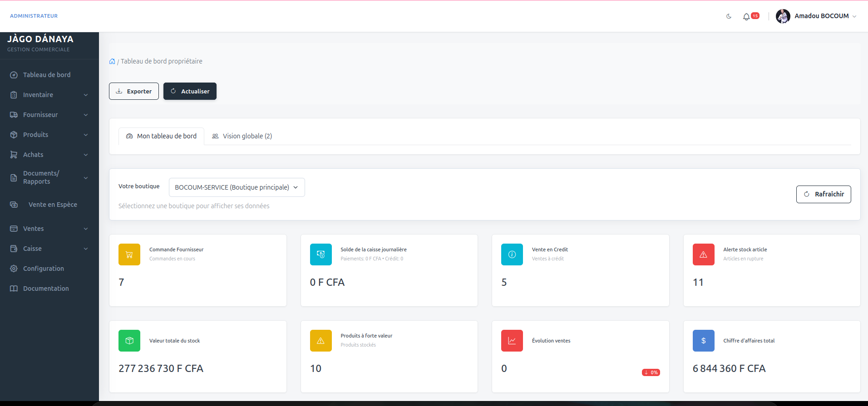
Task: Click the Actualiser button
Action: [x=190, y=91]
